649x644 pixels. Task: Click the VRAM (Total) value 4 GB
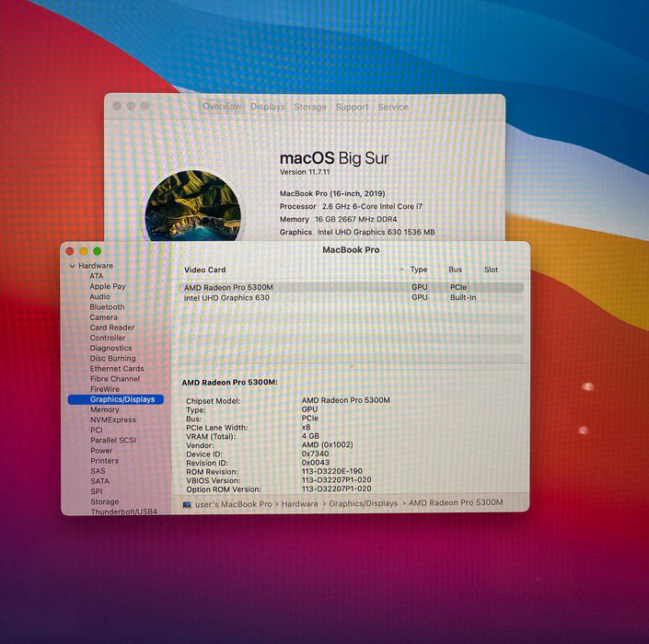pyautogui.click(x=310, y=436)
